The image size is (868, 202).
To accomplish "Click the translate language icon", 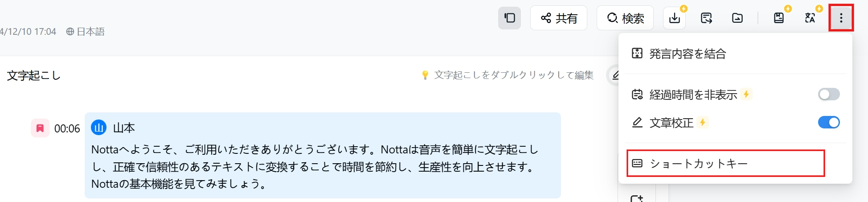I will (810, 18).
